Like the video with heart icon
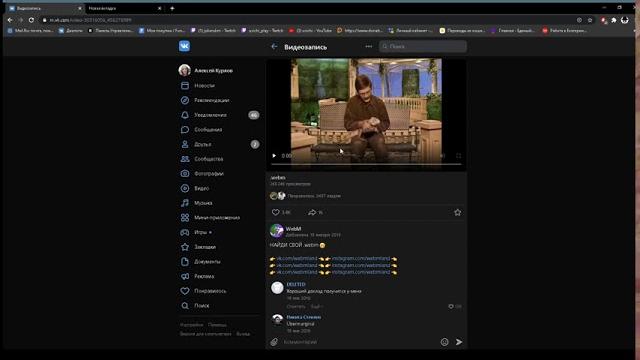Image resolution: width=640 pixels, height=360 pixels. [x=276, y=212]
